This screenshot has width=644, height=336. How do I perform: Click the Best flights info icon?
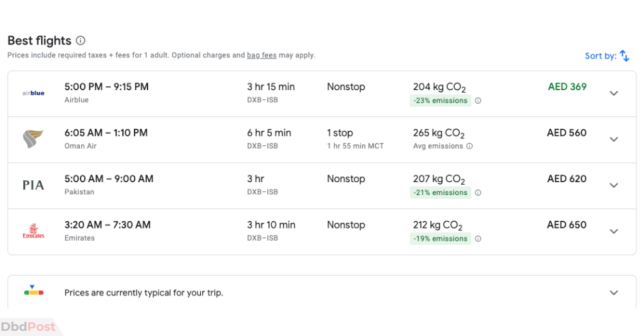click(x=81, y=41)
